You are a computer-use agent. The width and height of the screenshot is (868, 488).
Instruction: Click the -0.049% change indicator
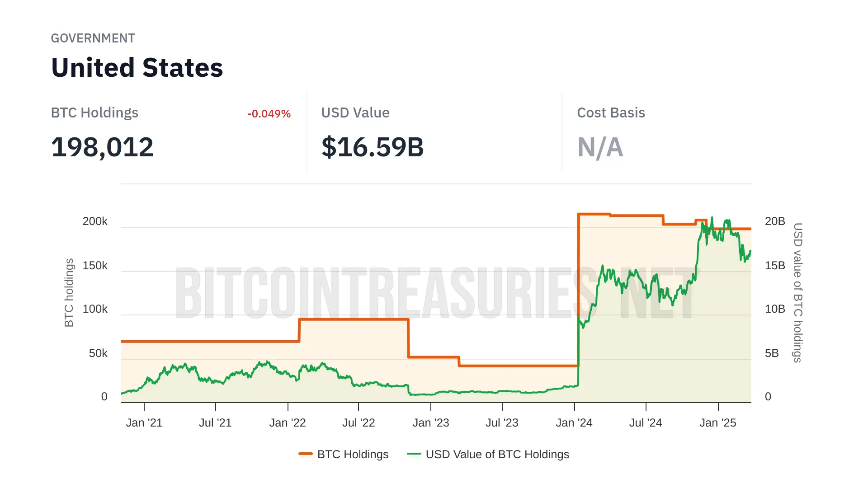(x=269, y=114)
